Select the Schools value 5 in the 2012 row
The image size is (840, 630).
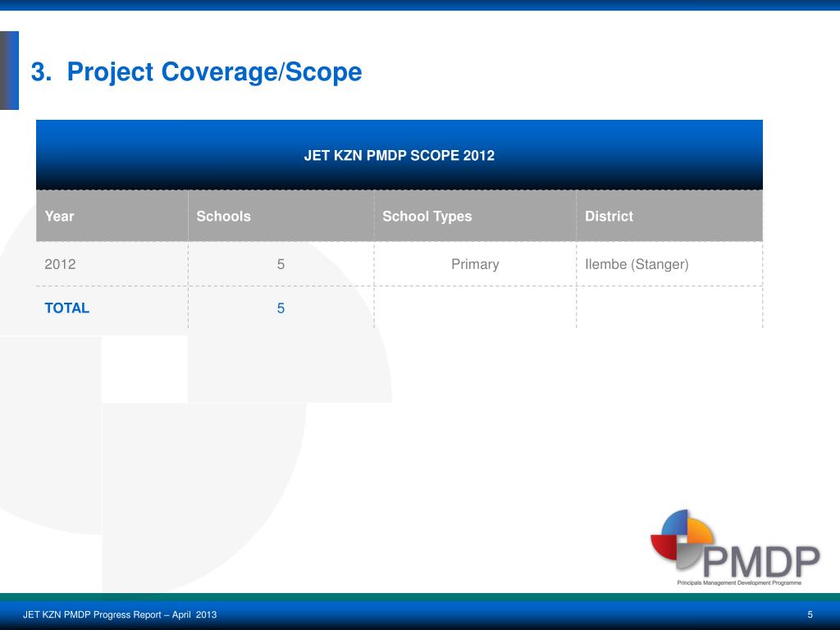click(x=281, y=264)
